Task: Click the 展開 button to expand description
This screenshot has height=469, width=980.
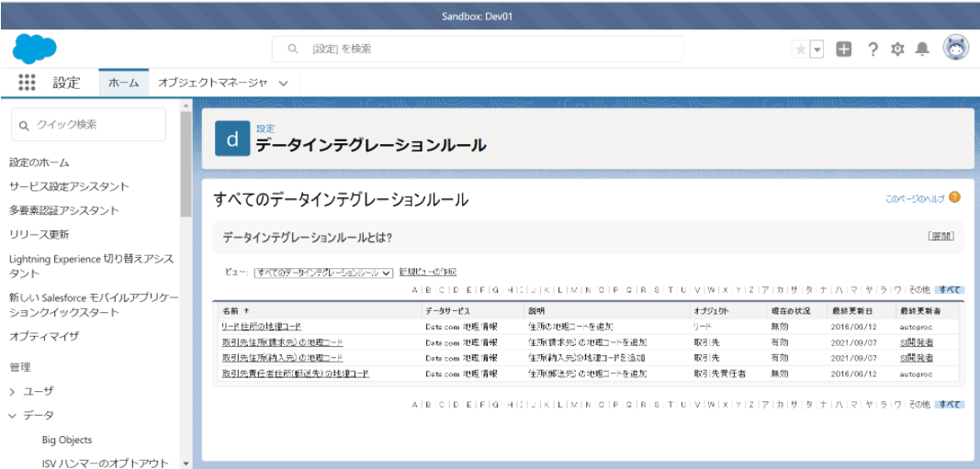Action: pos(940,237)
